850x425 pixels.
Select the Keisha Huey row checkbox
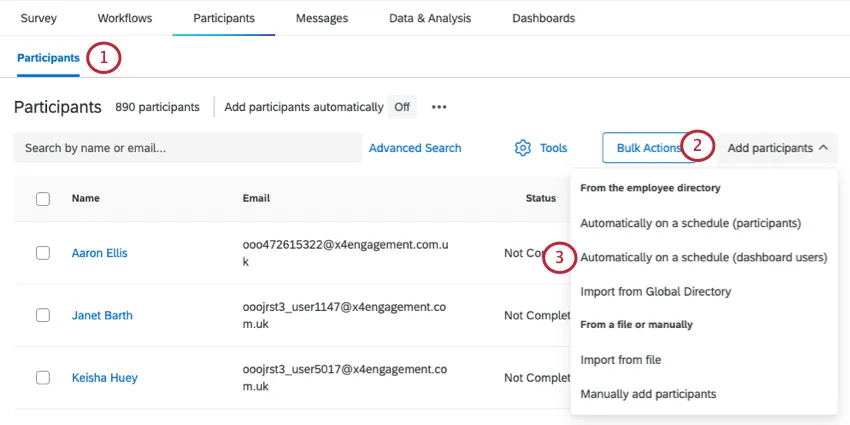[43, 378]
